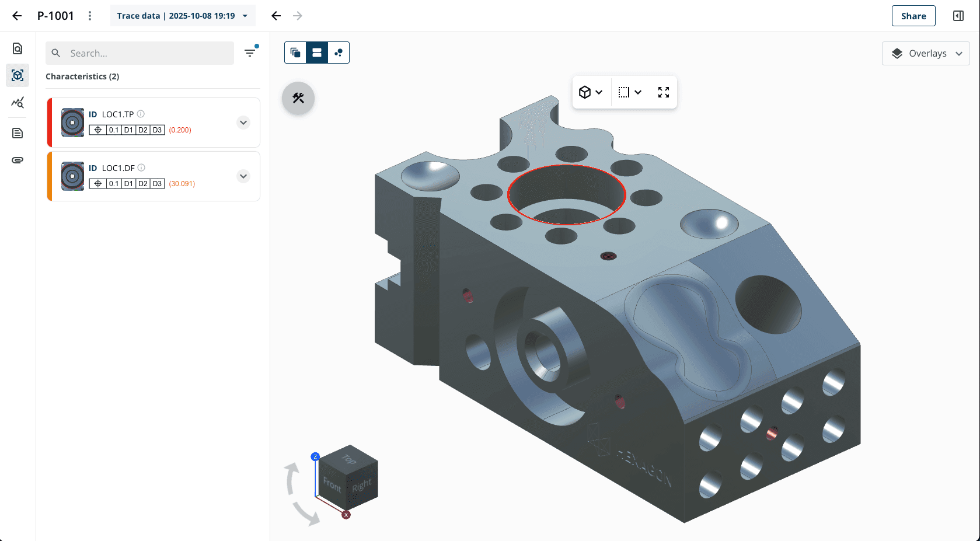This screenshot has width=980, height=541.
Task: Expand the LOC1.TP characteristic card
Action: click(243, 123)
